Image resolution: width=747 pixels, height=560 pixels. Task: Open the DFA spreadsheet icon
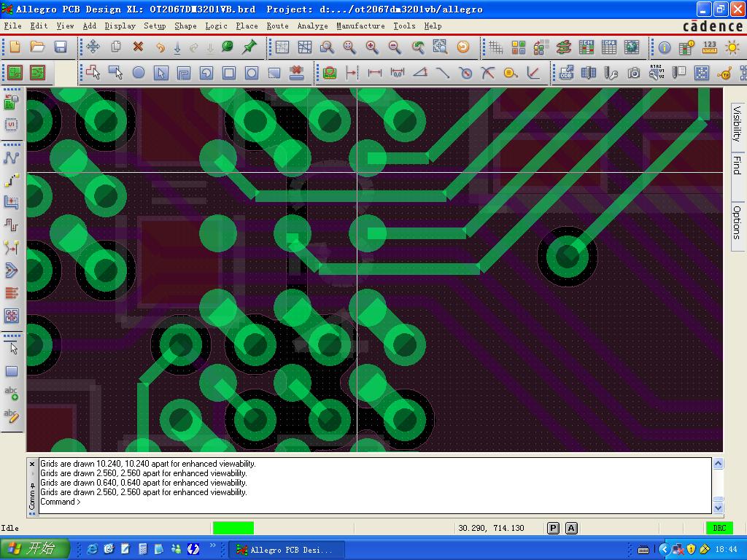point(609,47)
